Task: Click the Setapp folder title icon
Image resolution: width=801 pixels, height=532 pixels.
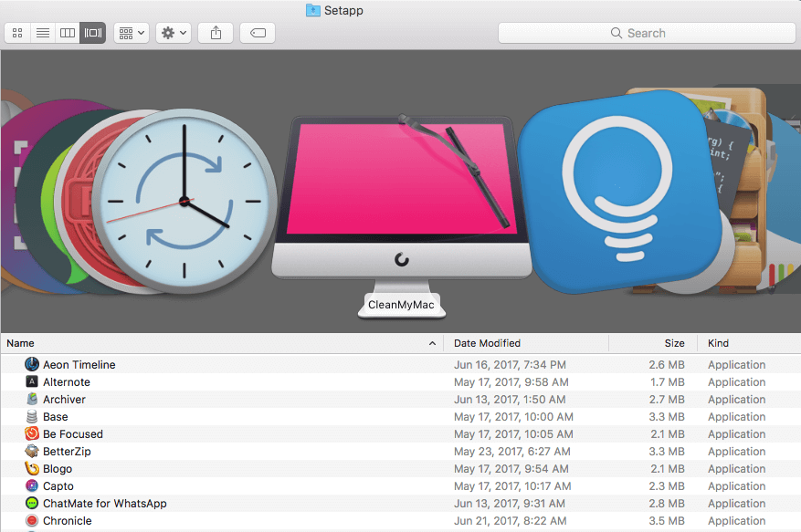Action: (312, 10)
